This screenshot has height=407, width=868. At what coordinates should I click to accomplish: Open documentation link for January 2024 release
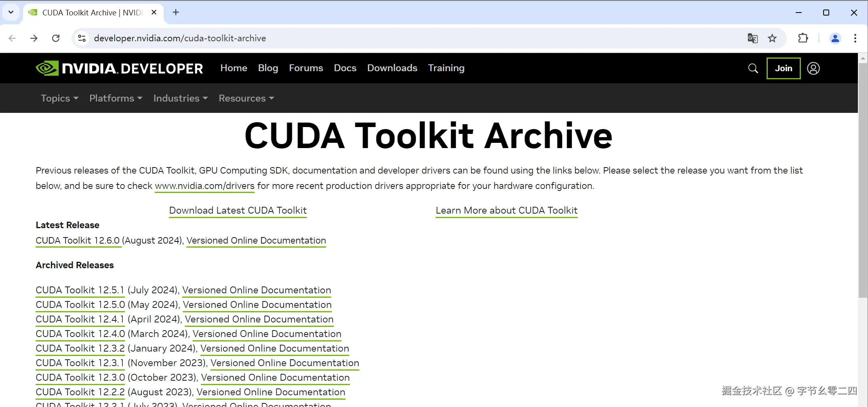click(x=275, y=348)
